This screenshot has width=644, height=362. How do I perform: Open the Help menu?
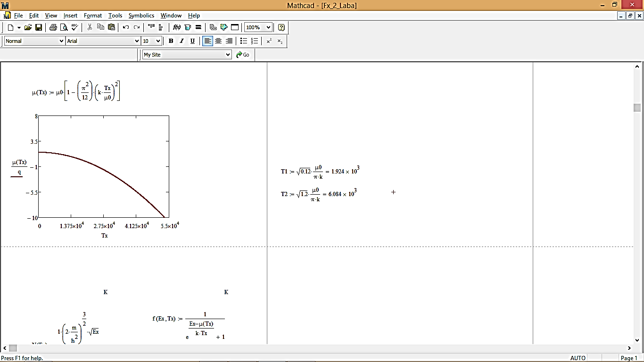(194, 16)
